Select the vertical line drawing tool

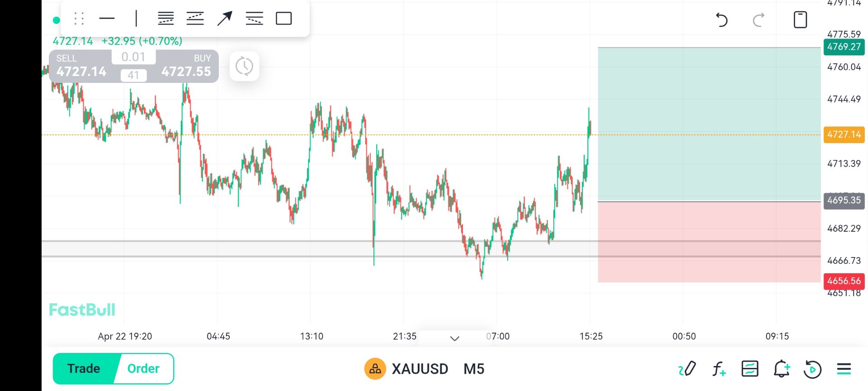tap(136, 19)
